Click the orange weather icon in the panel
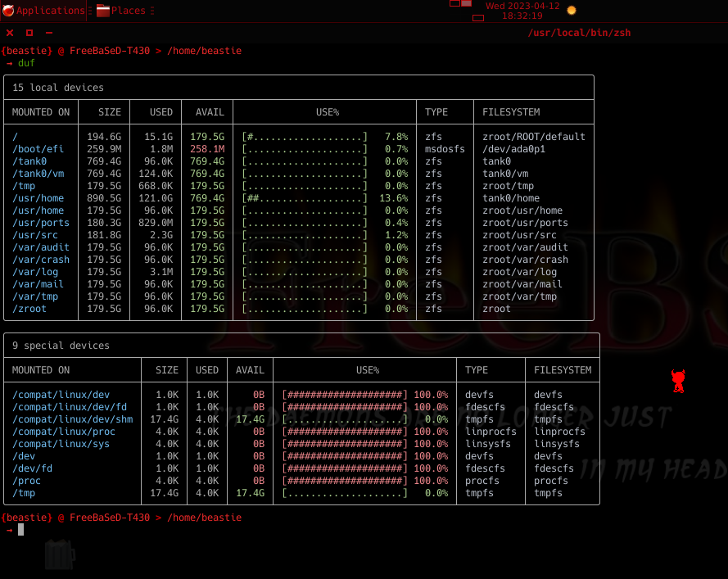Screen dimensions: 728x579 (x=572, y=11)
